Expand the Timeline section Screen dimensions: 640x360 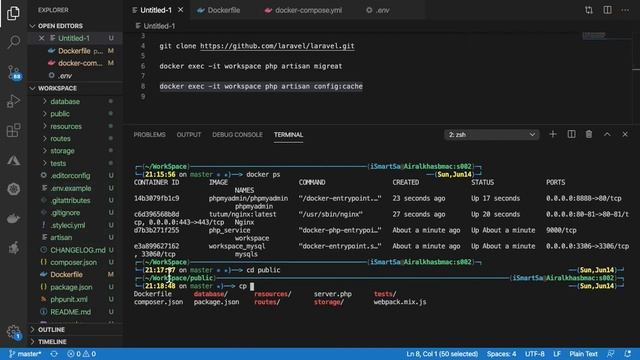pyautogui.click(x=75, y=342)
